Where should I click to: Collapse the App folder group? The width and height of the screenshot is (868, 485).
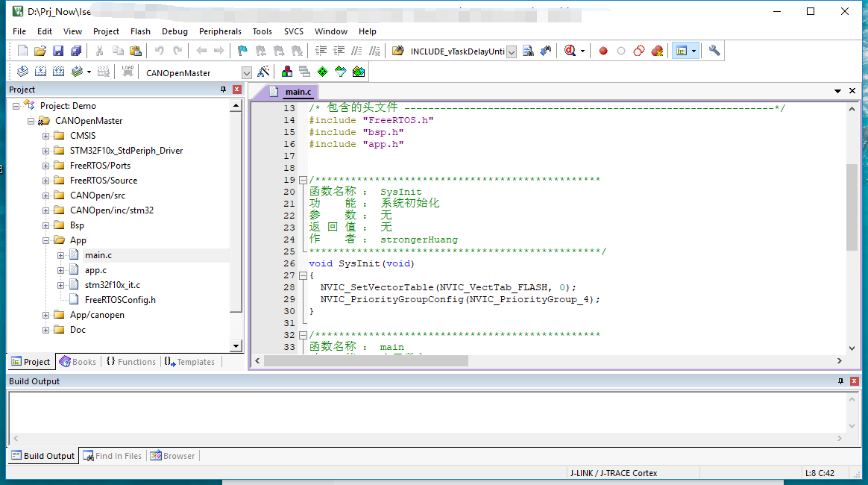pos(46,240)
